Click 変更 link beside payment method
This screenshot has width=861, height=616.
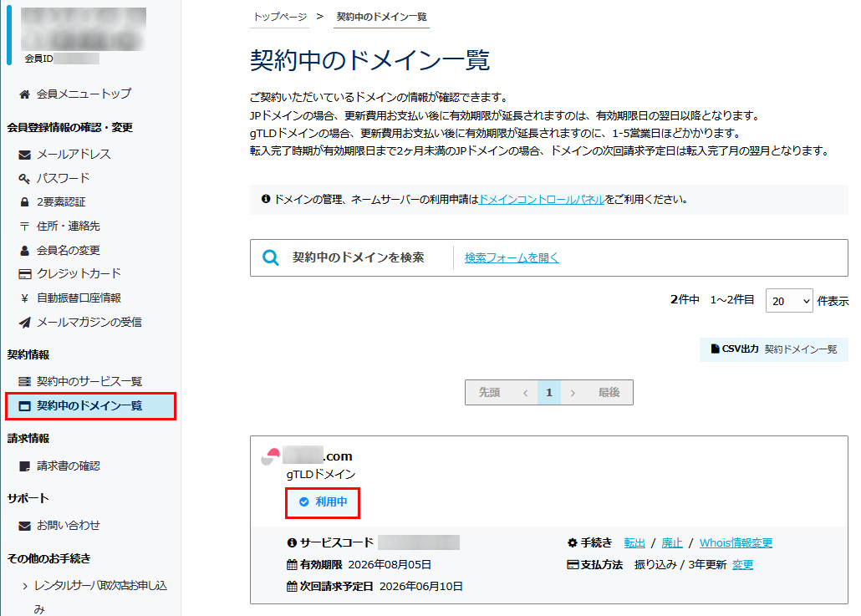[742, 565]
